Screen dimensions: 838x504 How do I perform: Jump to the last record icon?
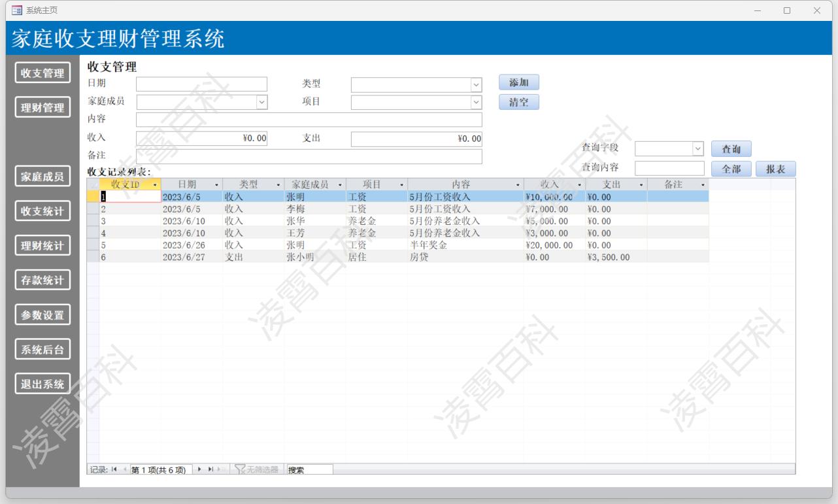coord(211,469)
